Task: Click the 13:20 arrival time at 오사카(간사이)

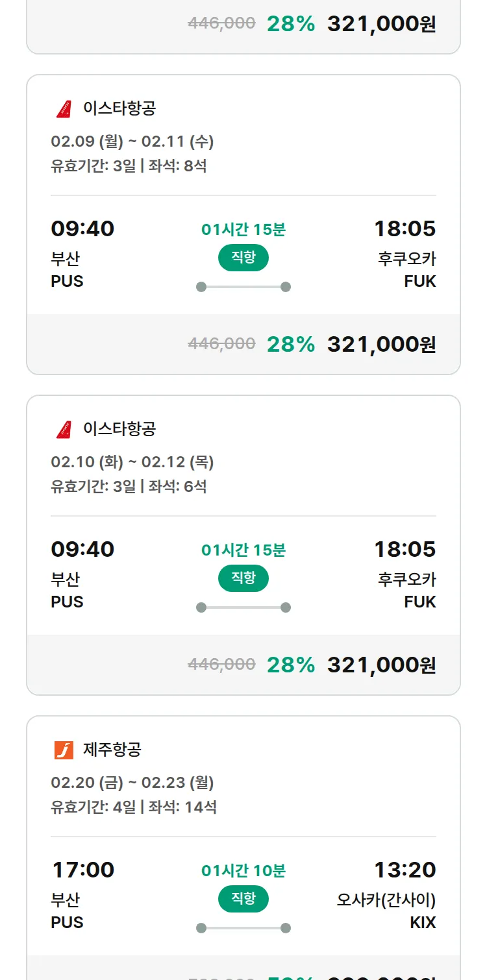Action: pos(405,870)
